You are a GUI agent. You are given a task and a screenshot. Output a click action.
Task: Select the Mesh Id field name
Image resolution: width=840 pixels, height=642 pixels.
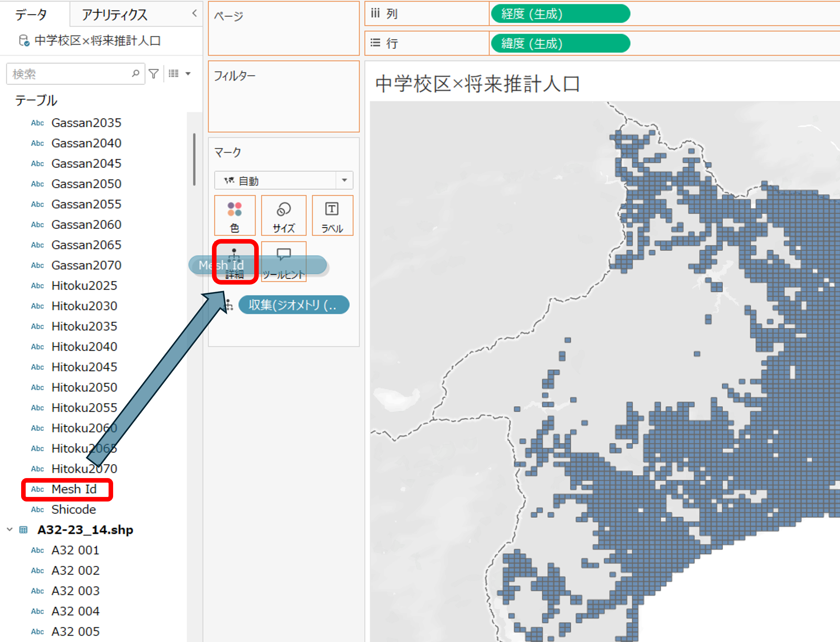pos(74,489)
